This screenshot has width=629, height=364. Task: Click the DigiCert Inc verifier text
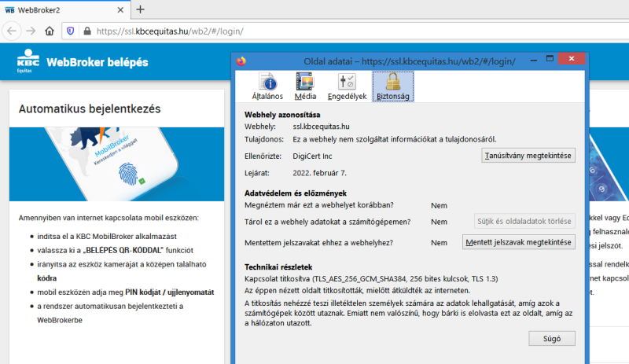coord(312,156)
